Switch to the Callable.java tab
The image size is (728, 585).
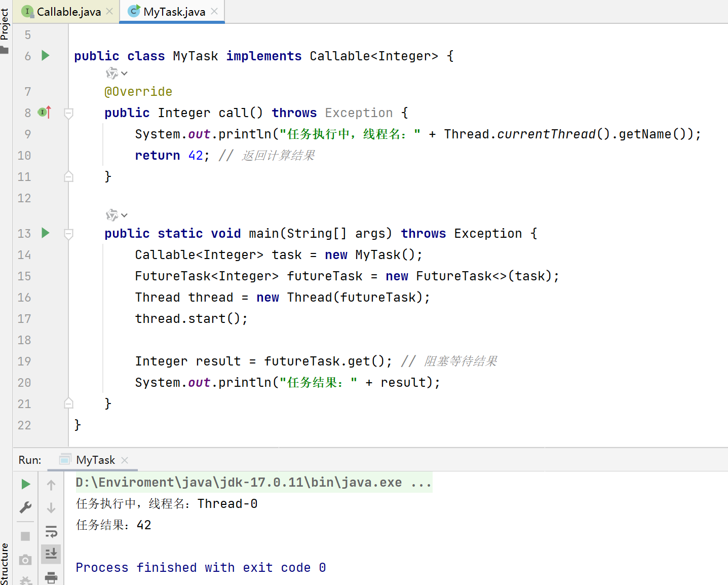pyautogui.click(x=68, y=12)
